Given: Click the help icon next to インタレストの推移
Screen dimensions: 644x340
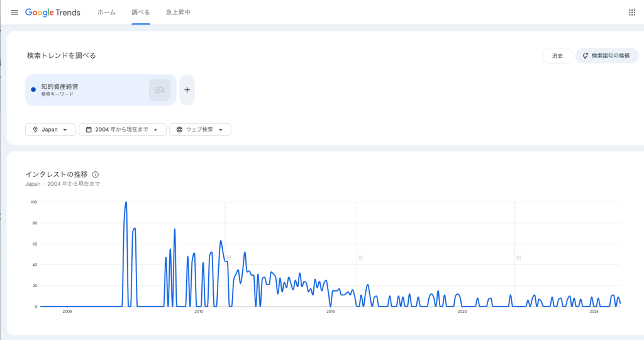Looking at the screenshot, I should [x=96, y=174].
